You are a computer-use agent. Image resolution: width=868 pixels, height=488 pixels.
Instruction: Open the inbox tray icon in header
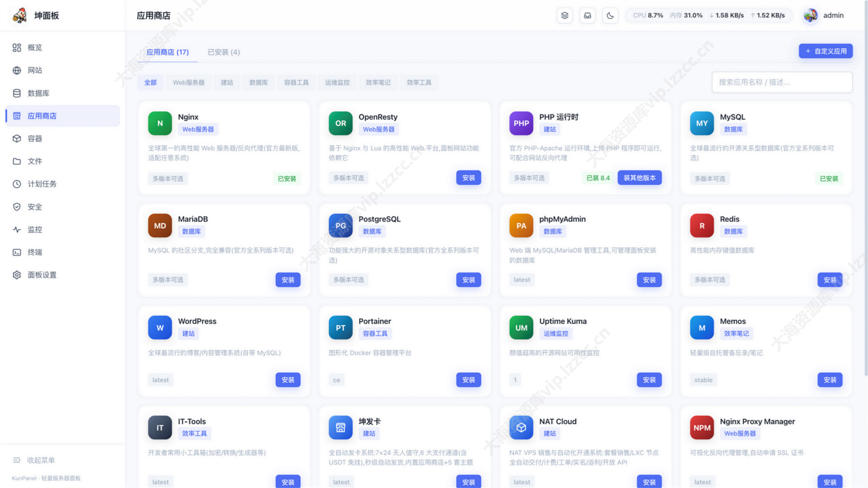[588, 16]
